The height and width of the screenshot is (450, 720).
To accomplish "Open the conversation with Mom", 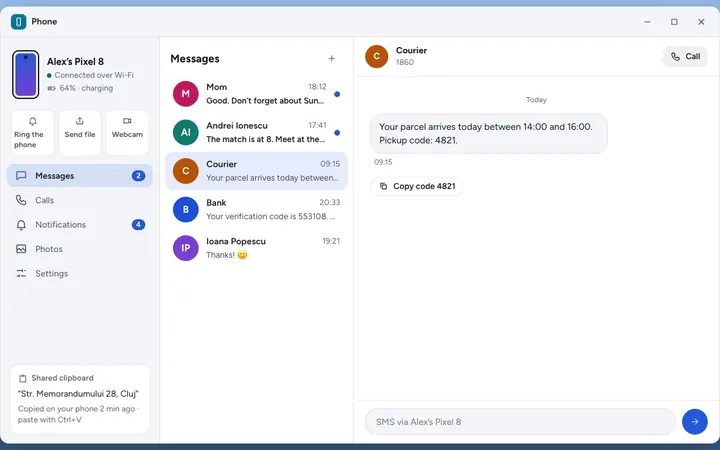I will coord(256,94).
